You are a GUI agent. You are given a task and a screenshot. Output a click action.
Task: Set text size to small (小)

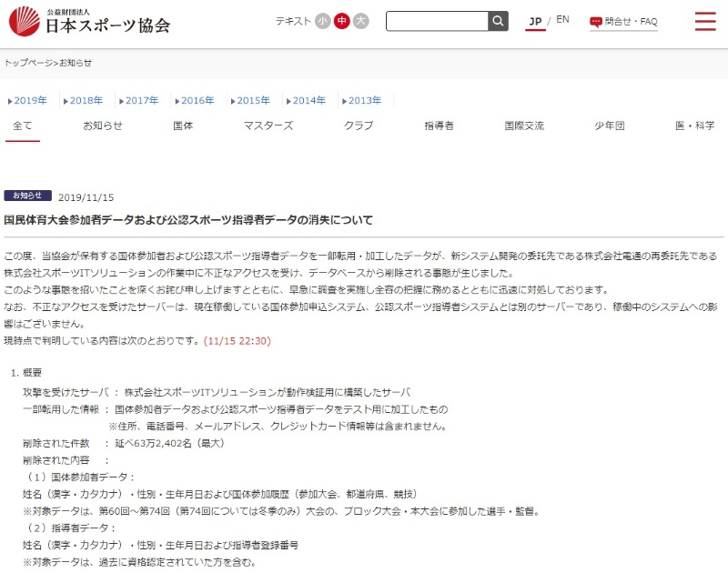[x=323, y=21]
